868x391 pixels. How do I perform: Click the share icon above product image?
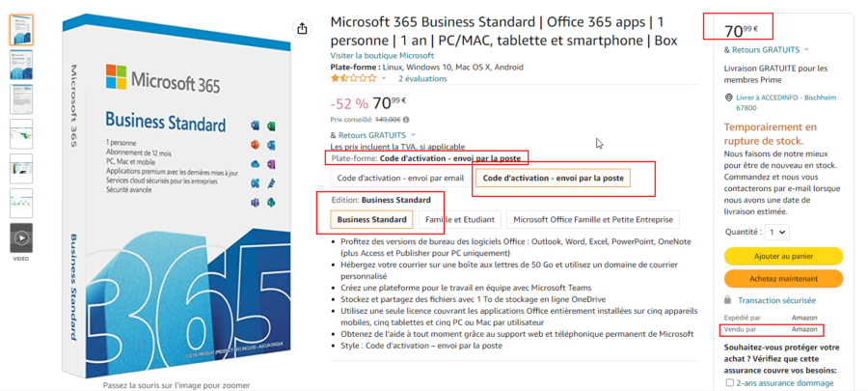pyautogui.click(x=303, y=29)
